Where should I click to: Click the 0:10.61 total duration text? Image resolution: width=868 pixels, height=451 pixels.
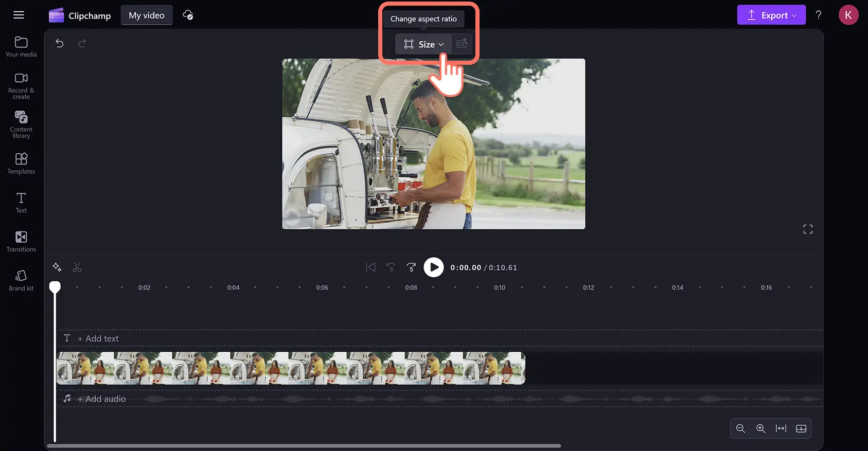pos(503,267)
